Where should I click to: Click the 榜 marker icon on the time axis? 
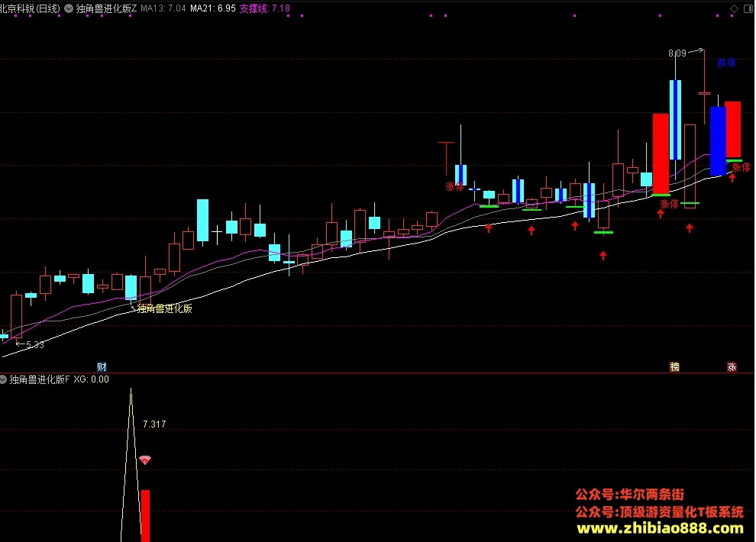point(674,367)
